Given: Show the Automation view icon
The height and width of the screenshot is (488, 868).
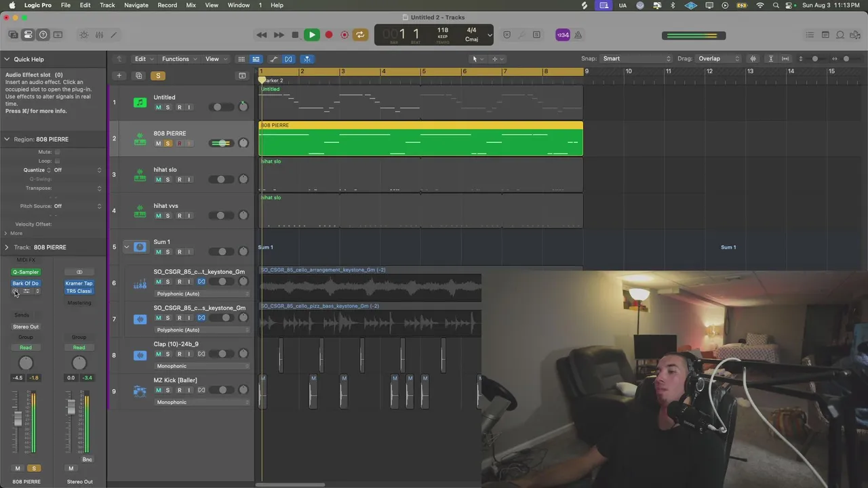Looking at the screenshot, I should coord(273,59).
